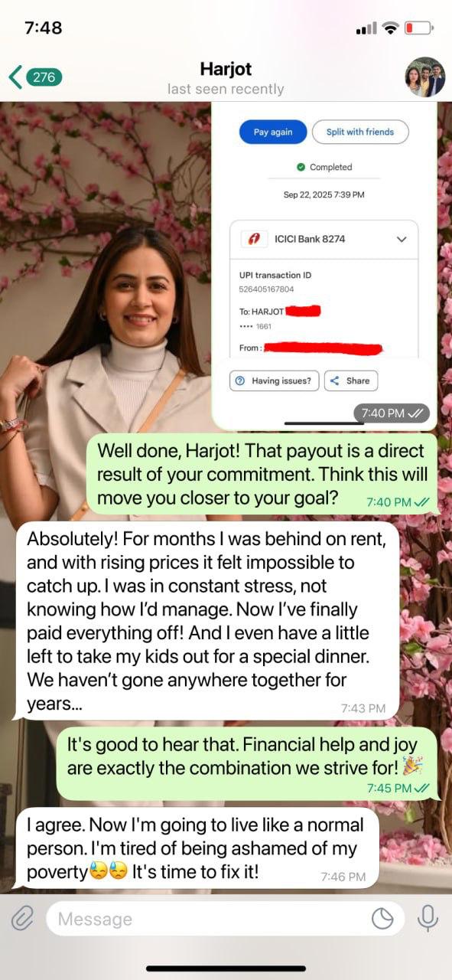Tap Split with friends button
Image resolution: width=452 pixels, height=980 pixels.
click(x=360, y=132)
